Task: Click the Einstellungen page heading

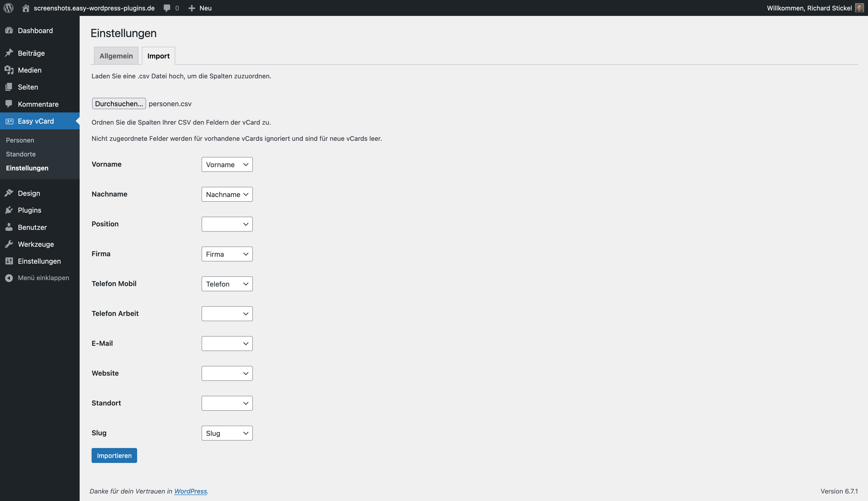Action: [x=124, y=33]
